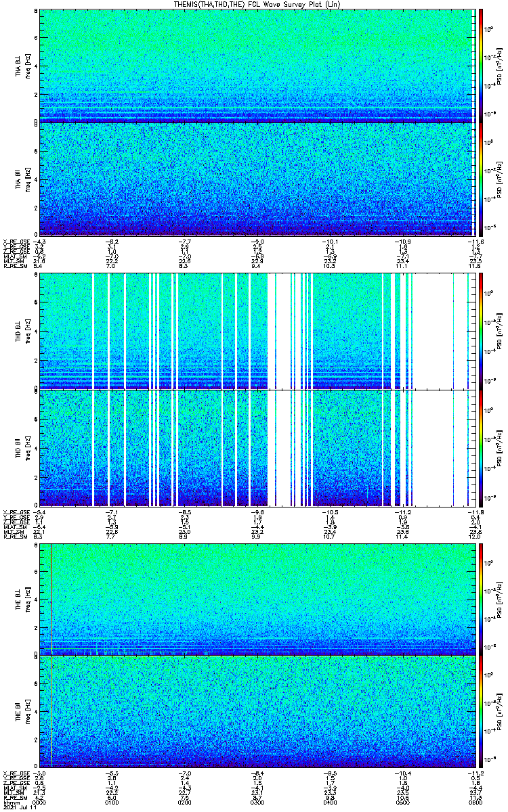Click the 0100 time tick label
Screen dimensions: 508x812
112,803
